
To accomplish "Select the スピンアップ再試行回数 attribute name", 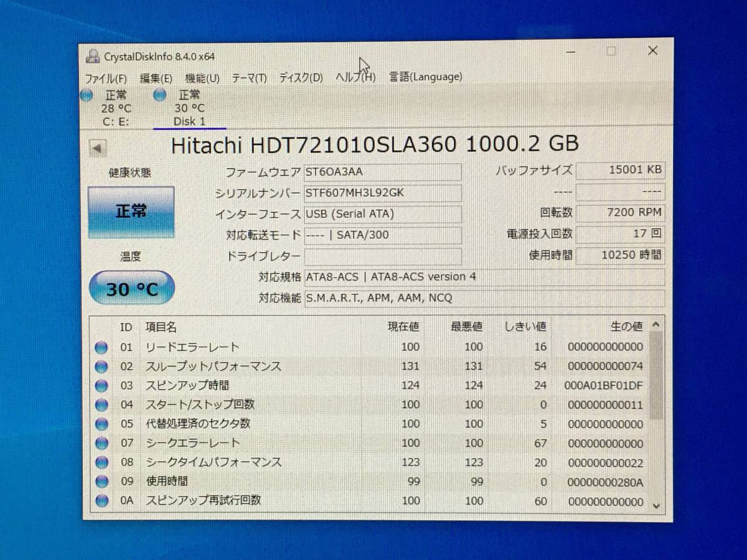I will [203, 500].
